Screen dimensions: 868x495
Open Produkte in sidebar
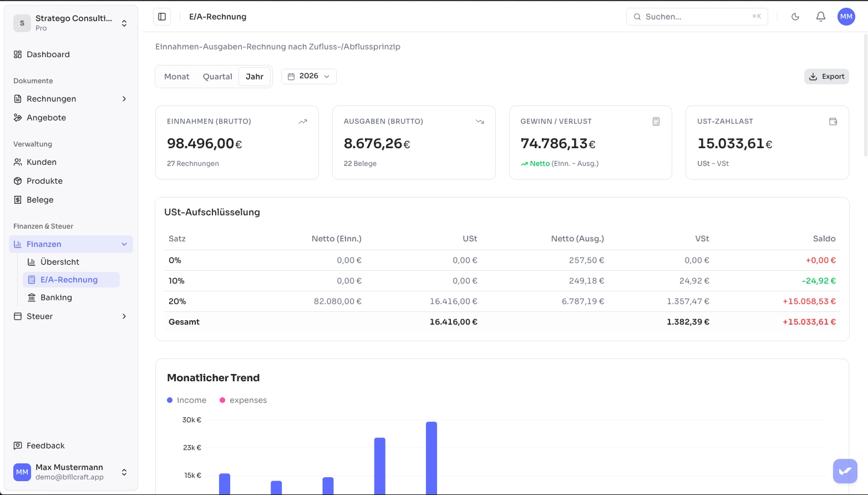(x=71, y=181)
